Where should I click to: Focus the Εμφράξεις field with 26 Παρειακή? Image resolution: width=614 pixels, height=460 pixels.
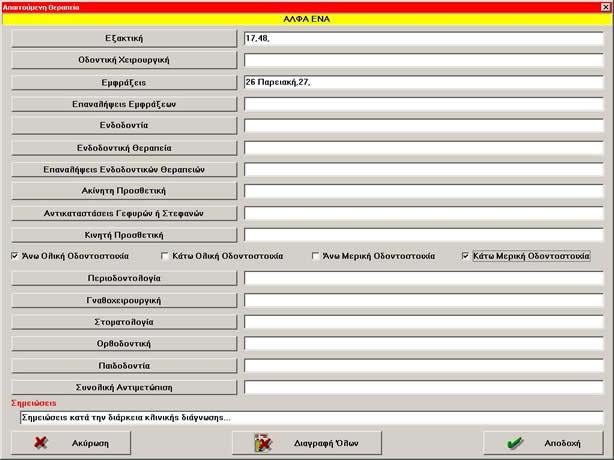pyautogui.click(x=423, y=82)
